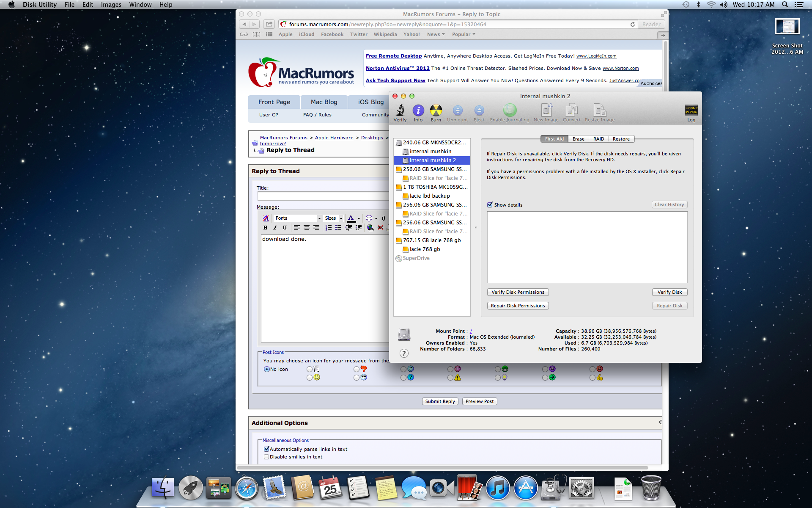Open the Mac Blog tab on MacRumors
The width and height of the screenshot is (812, 508).
(x=324, y=102)
